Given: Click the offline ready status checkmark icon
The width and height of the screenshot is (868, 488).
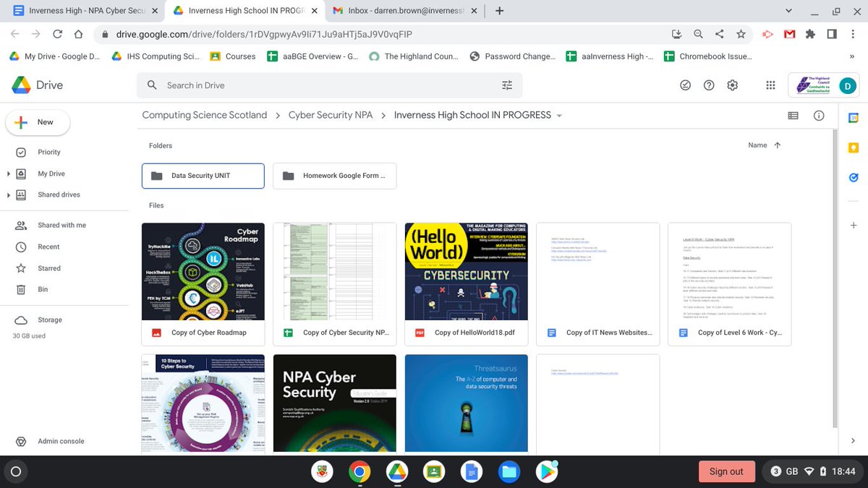Looking at the screenshot, I should [686, 85].
